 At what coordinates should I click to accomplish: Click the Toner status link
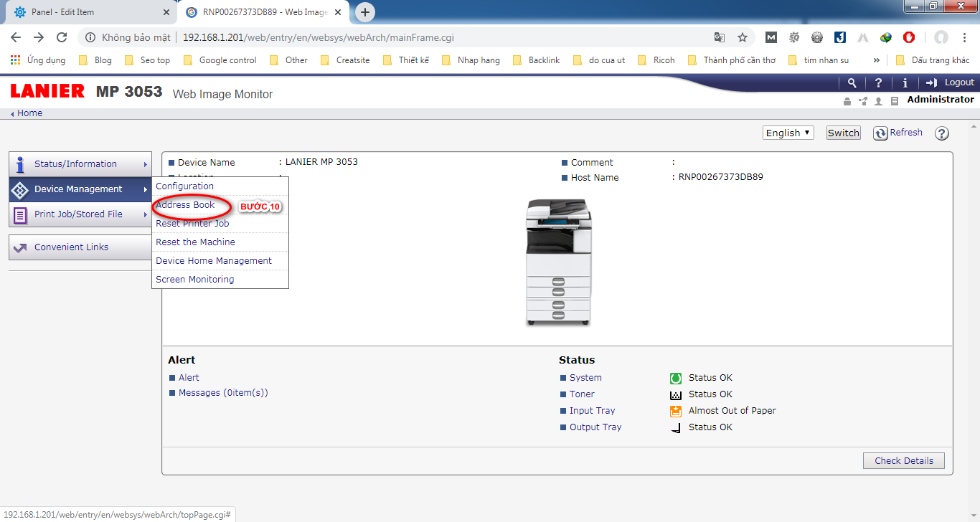[582, 394]
